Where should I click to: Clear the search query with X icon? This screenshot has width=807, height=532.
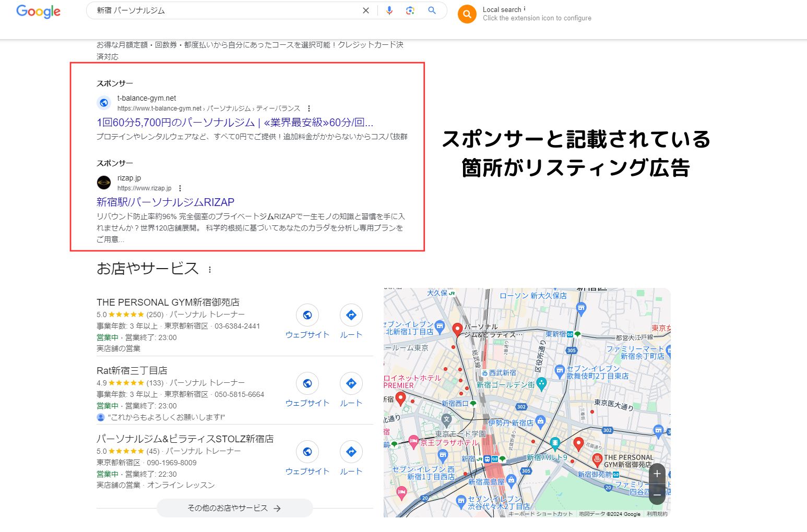tap(366, 10)
